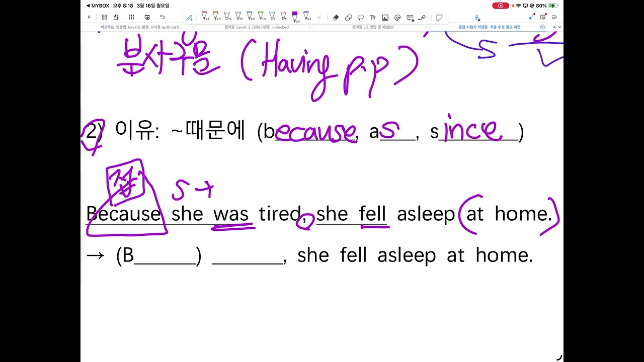The width and height of the screenshot is (644, 362).
Task: Add a sticky note
Action: 439,18
